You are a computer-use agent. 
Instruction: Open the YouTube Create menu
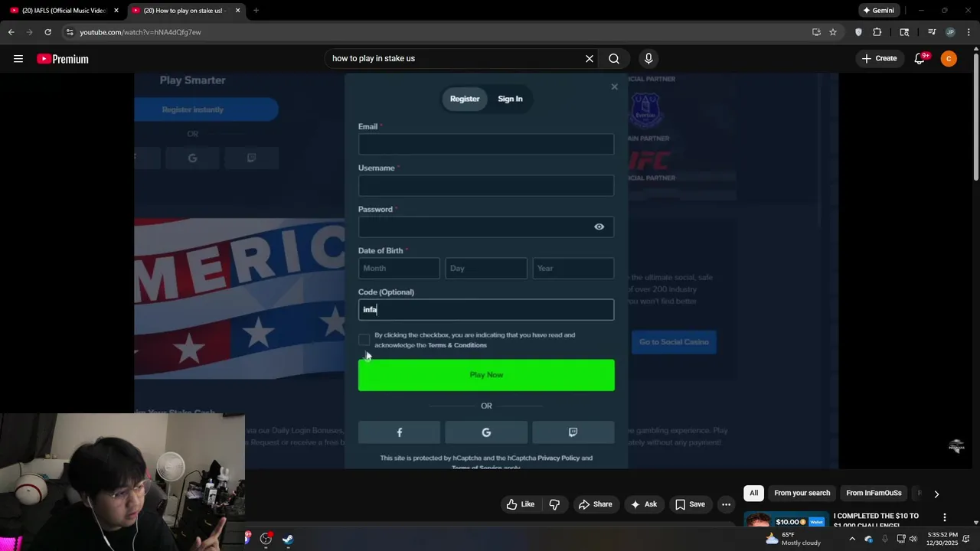[879, 59]
